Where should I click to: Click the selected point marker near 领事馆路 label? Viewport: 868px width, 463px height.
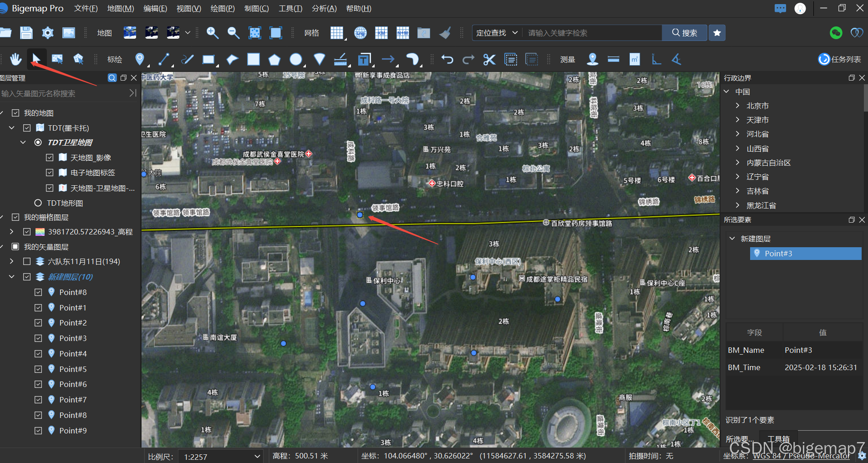click(x=360, y=214)
